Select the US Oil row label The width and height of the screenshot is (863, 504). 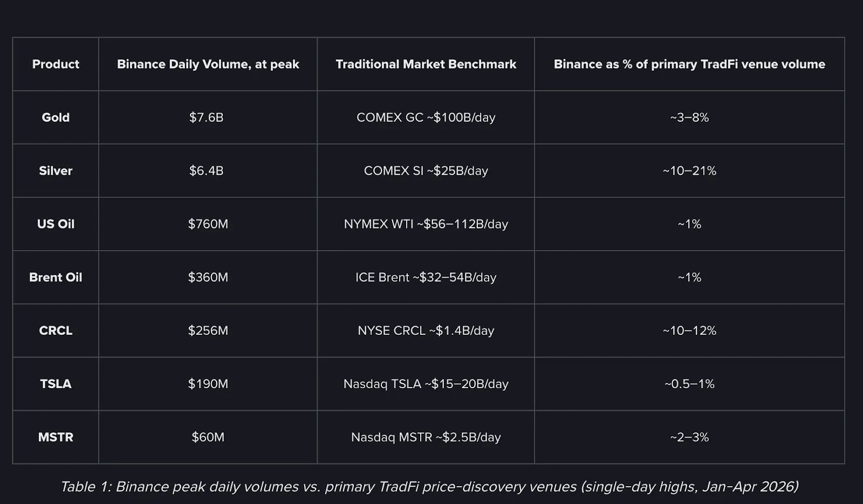coord(56,224)
